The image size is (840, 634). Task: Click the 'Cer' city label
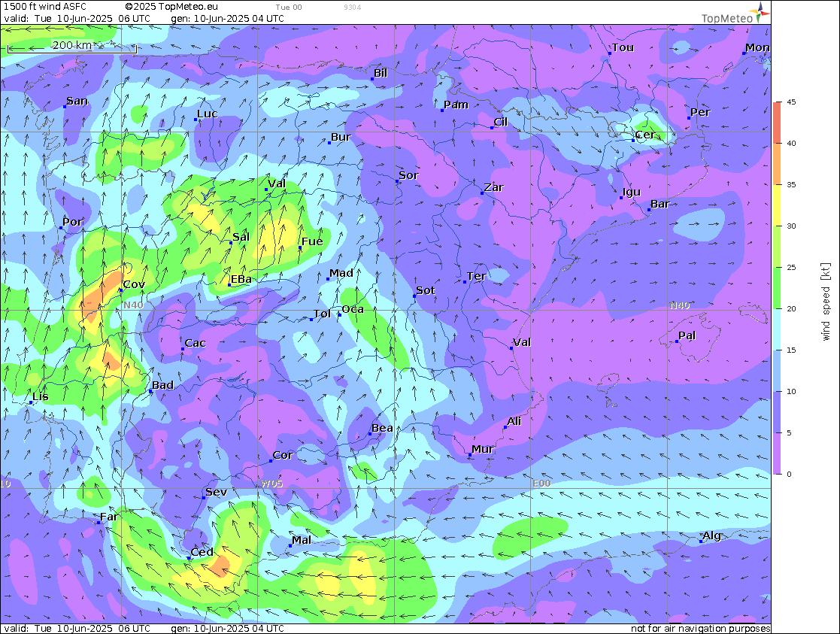pos(645,135)
